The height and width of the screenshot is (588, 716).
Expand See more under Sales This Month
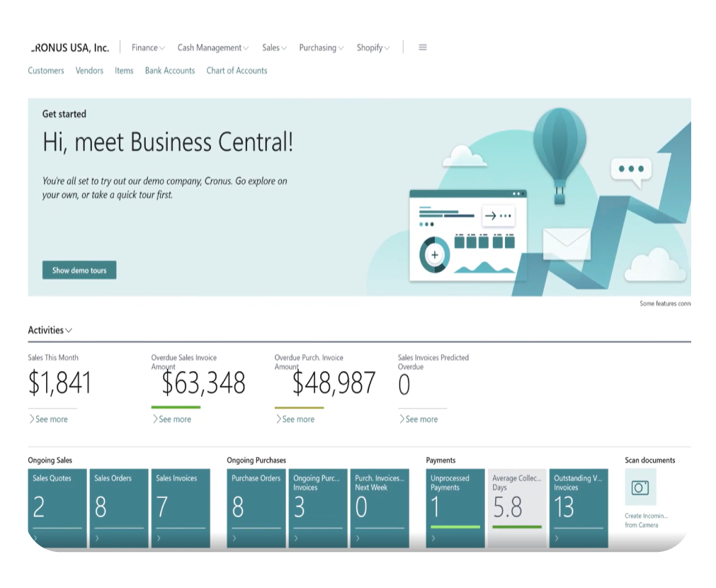point(48,419)
